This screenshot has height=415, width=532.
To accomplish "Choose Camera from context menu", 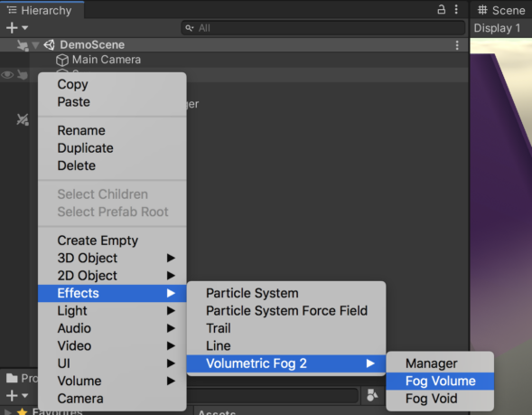I will (x=112, y=399).
